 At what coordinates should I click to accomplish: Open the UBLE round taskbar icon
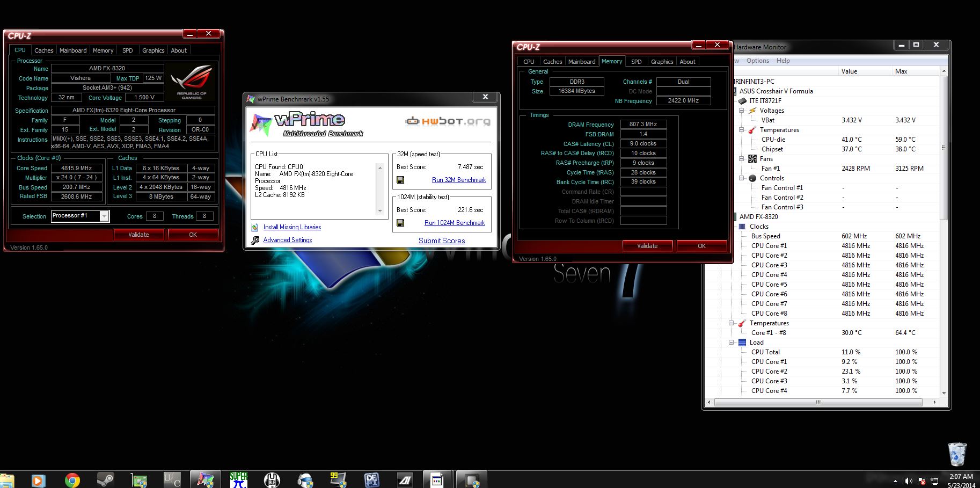[272, 479]
